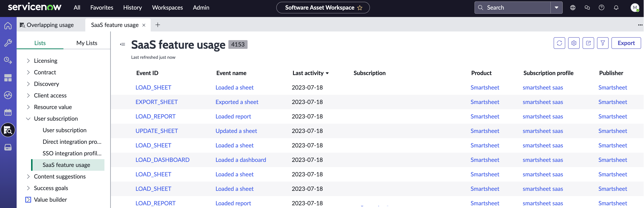Open the license operations sidebar icon
This screenshot has height=208, width=644.
(8, 60)
